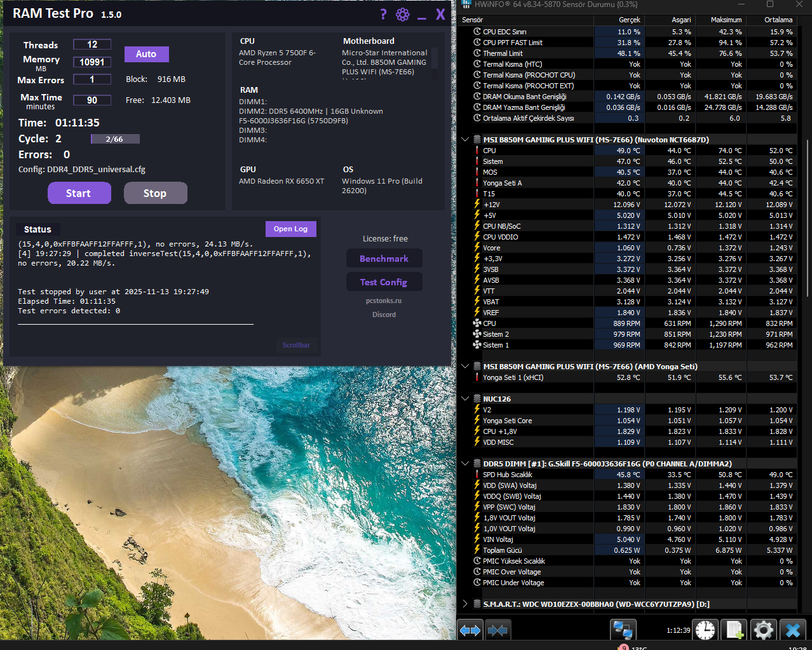
Task: Click Memory MB input field
Action: 92,62
